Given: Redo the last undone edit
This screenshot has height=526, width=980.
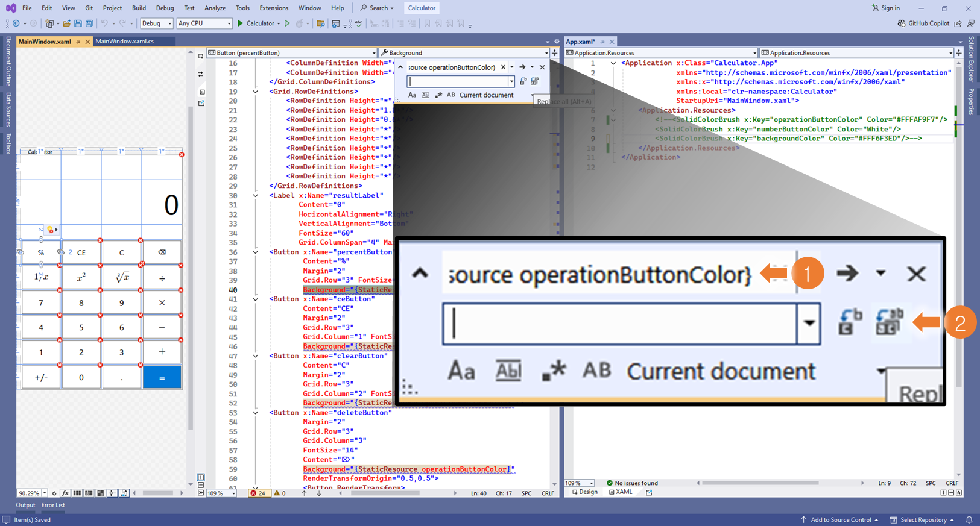Looking at the screenshot, I should coord(122,23).
